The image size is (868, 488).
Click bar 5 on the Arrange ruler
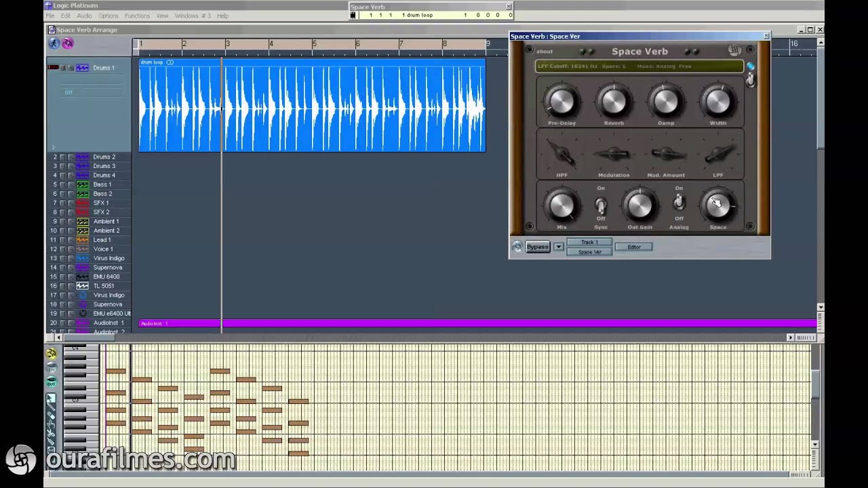(x=314, y=44)
